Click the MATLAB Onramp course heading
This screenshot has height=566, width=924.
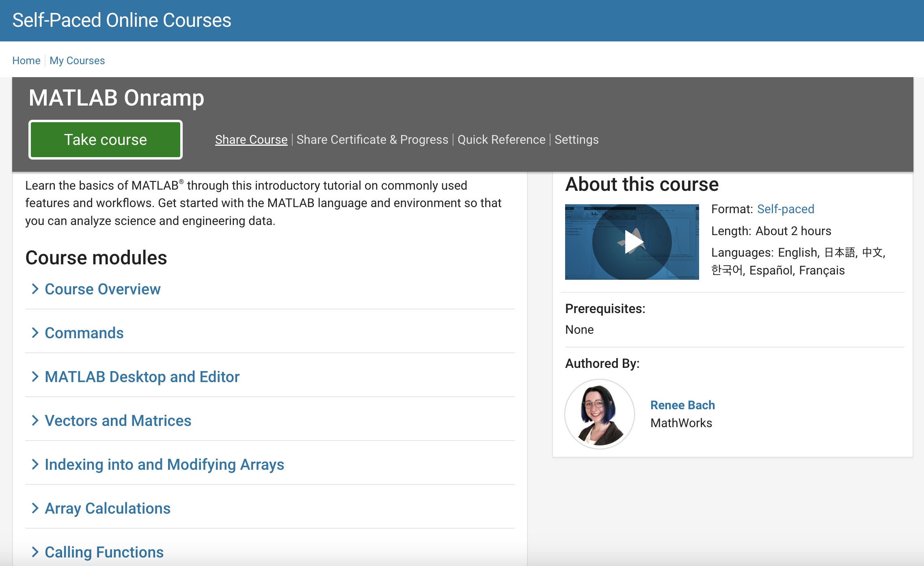[117, 98]
